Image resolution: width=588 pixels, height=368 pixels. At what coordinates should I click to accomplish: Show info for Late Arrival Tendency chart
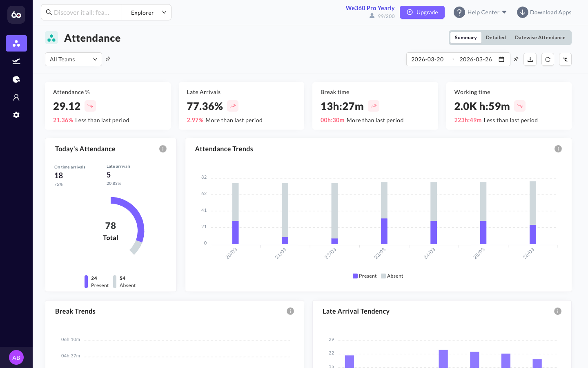[x=558, y=311]
